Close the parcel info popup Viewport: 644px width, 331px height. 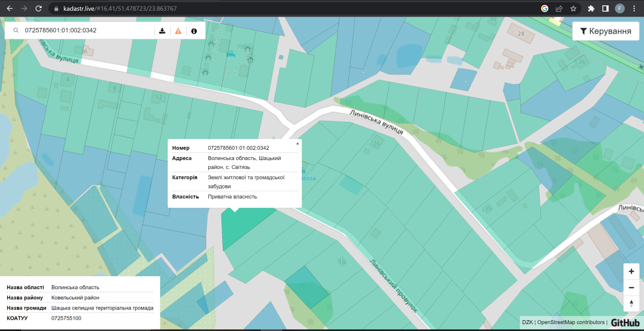click(298, 144)
